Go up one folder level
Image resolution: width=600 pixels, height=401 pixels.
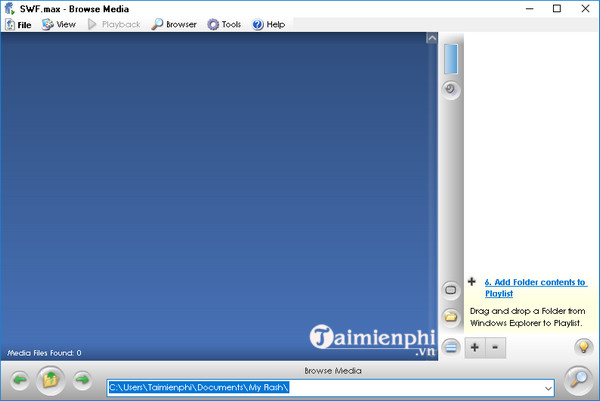(51, 380)
